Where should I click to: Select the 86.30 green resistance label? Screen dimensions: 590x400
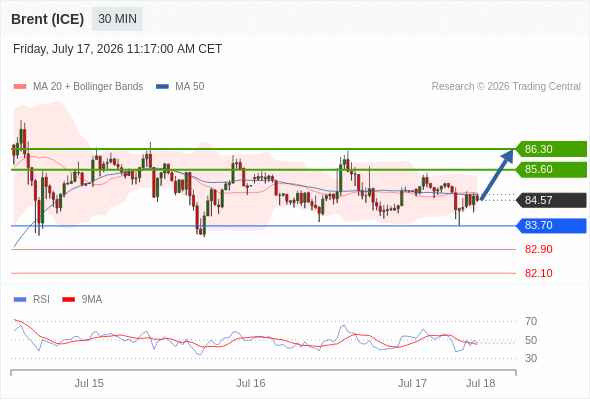[x=551, y=149]
